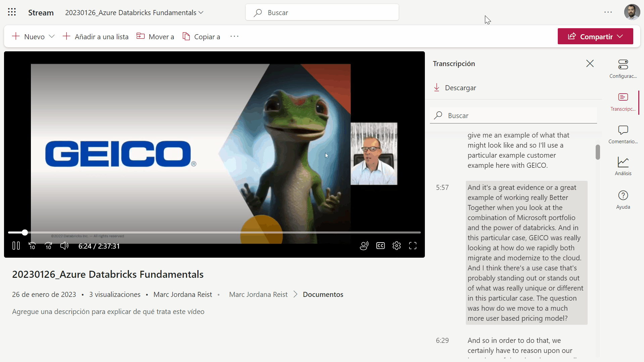Click the 3 visualizaciones text

(x=115, y=295)
